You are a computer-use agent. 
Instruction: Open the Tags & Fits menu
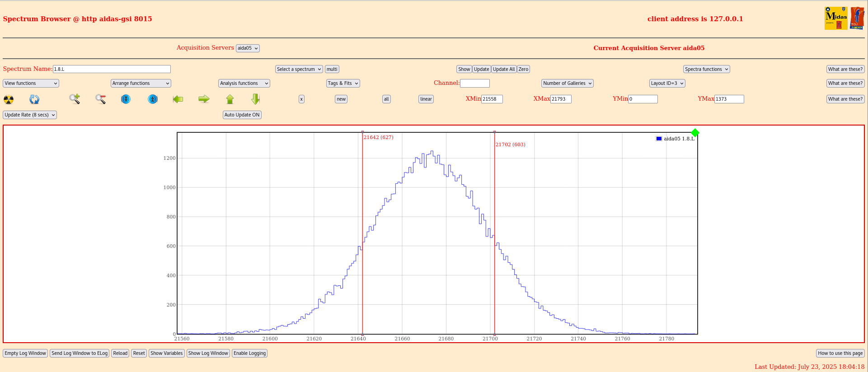coord(343,83)
